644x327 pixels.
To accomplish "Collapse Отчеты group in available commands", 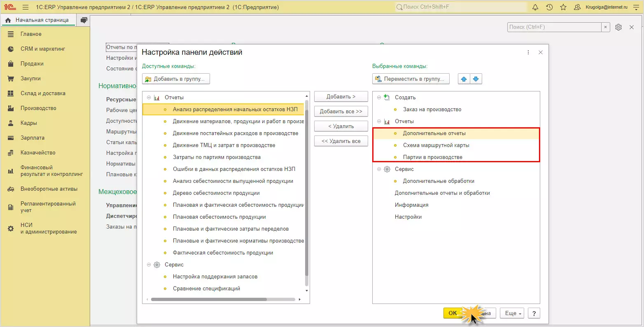I will pos(149,98).
